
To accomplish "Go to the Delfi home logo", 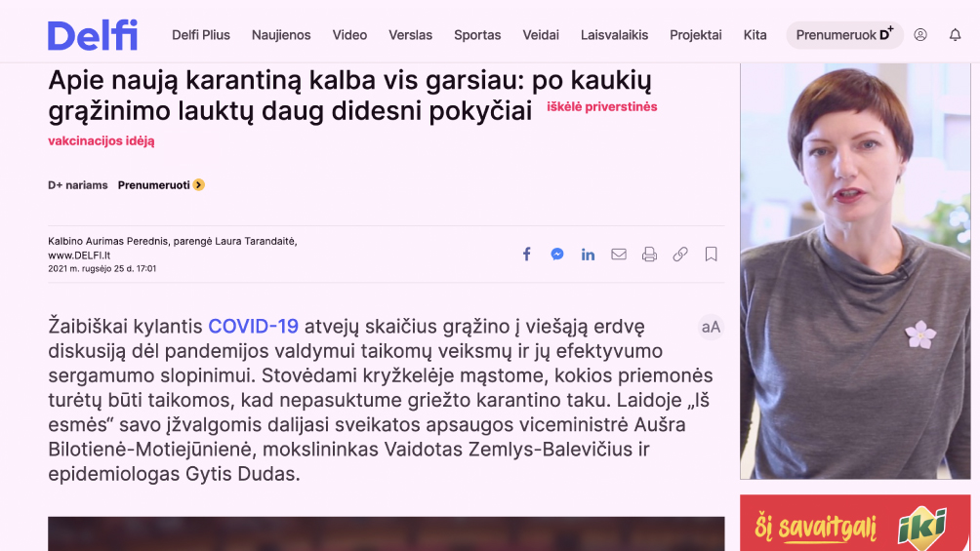I will pos(93,35).
